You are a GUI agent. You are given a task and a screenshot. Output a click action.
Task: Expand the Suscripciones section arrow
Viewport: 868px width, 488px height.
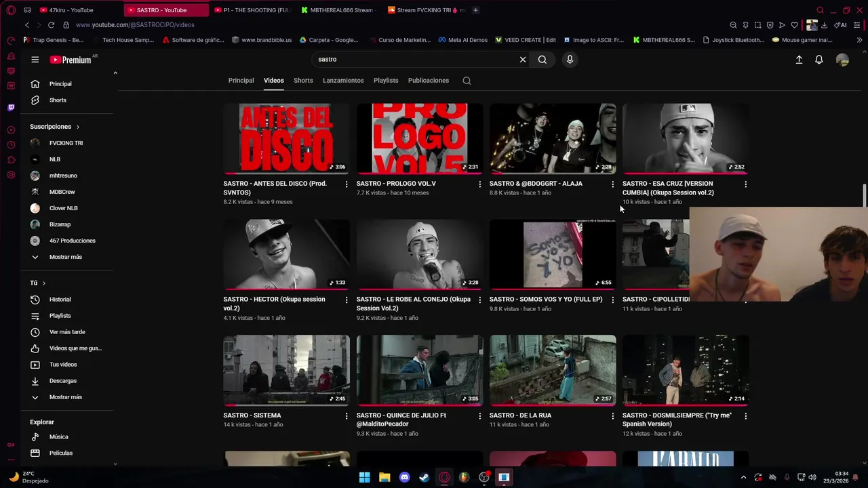click(77, 127)
